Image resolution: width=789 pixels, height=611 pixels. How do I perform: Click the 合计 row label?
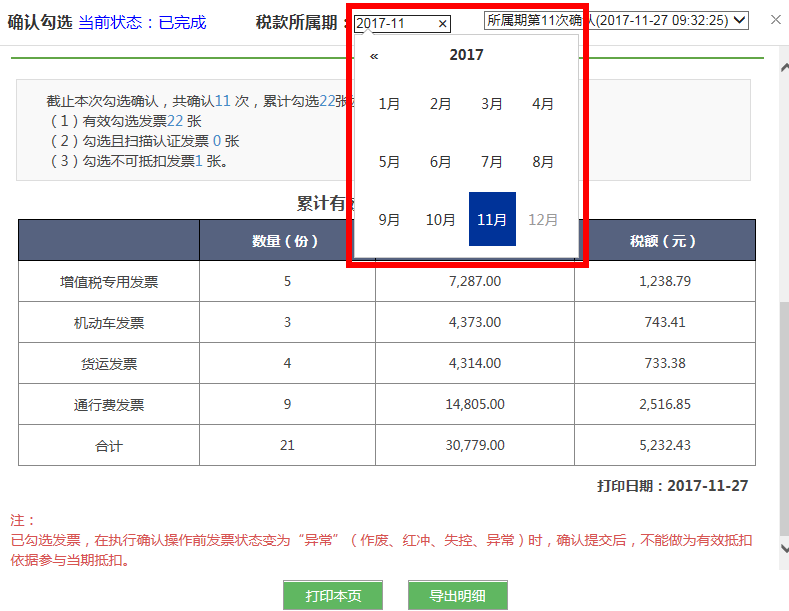[109, 446]
